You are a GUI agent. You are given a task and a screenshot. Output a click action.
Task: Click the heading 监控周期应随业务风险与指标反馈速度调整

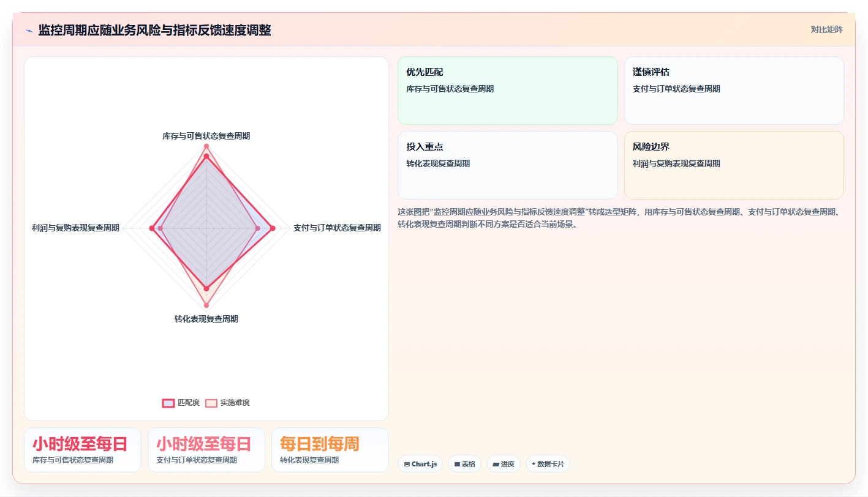tap(154, 30)
